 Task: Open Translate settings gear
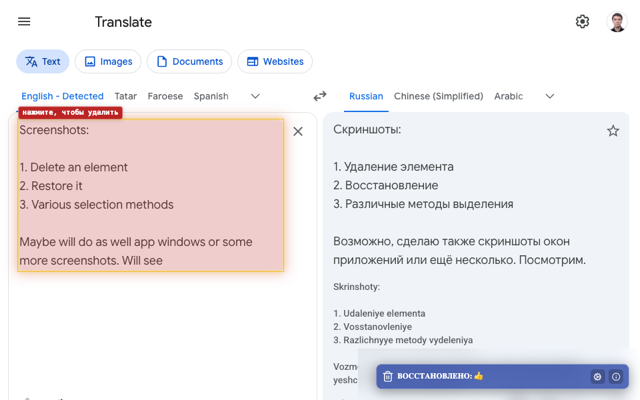tap(582, 22)
